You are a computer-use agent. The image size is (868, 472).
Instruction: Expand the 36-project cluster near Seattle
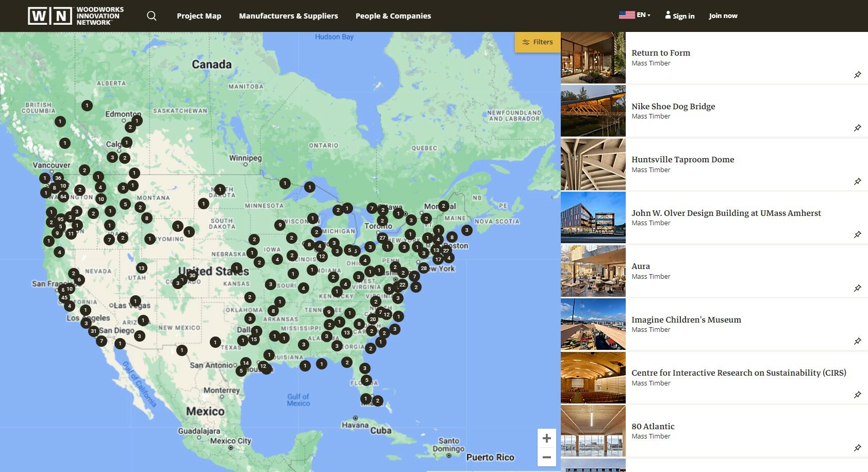pyautogui.click(x=58, y=177)
